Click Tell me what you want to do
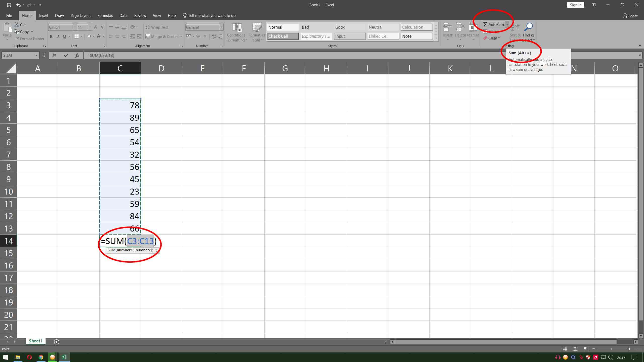644x362 pixels. coord(209,16)
